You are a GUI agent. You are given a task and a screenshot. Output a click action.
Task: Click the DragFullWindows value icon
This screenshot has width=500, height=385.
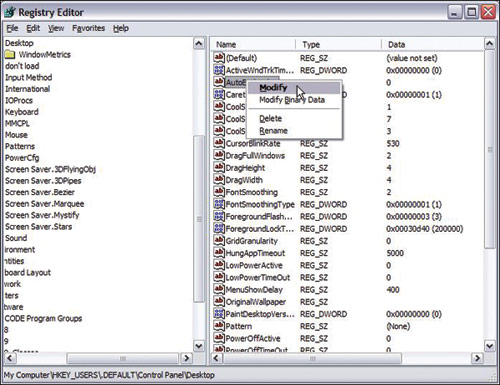point(219,155)
